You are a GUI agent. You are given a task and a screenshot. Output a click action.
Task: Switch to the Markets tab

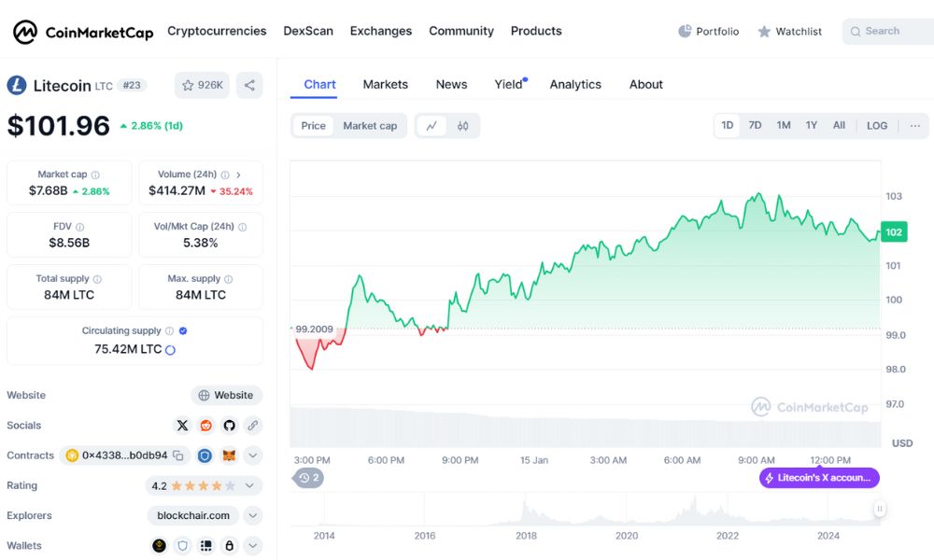pyautogui.click(x=386, y=85)
